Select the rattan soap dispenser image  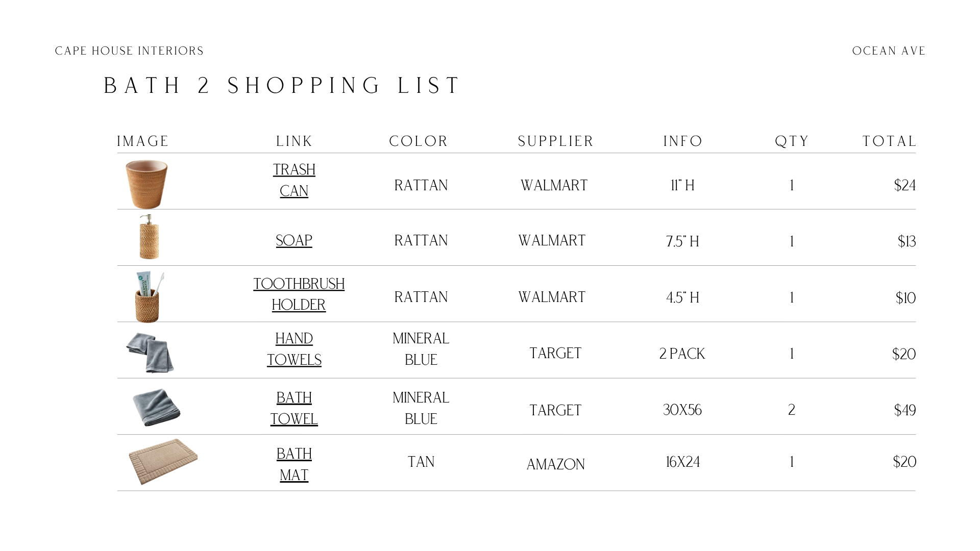[149, 237]
